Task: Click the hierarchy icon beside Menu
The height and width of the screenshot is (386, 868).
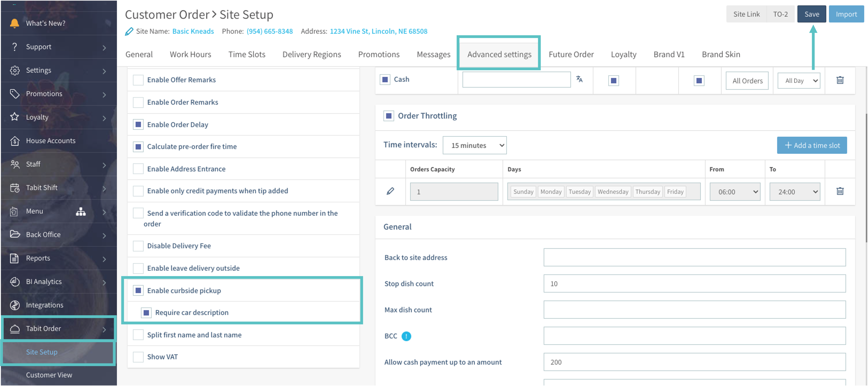Action: point(81,212)
